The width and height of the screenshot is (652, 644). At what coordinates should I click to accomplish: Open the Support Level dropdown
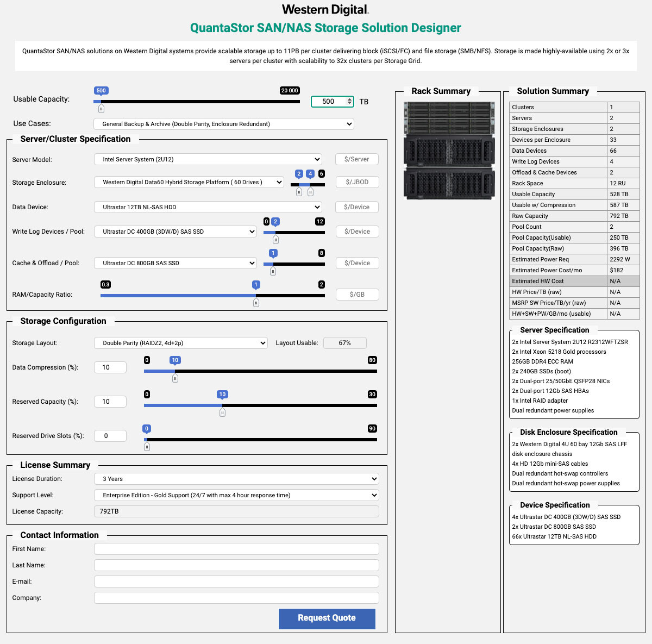(x=236, y=495)
